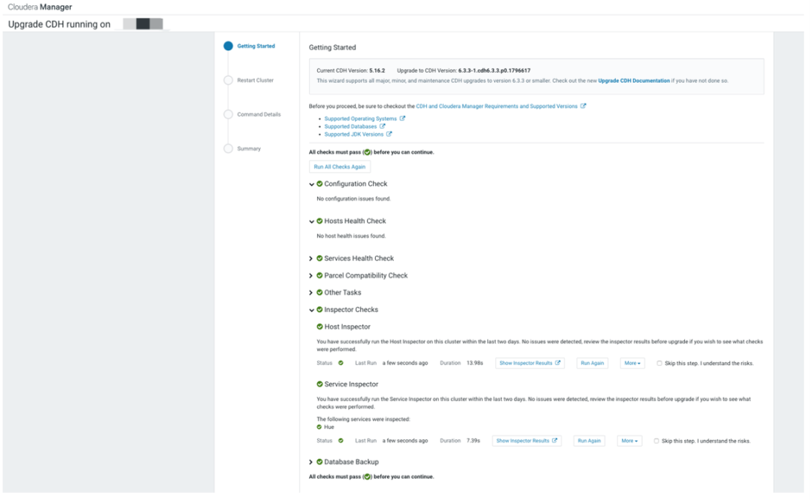Expand the Other Tasks section

311,292
